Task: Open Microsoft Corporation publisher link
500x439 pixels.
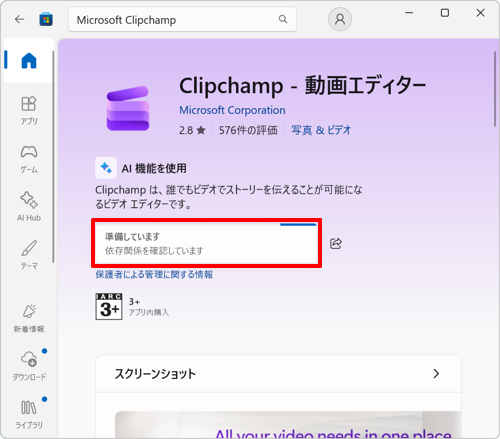Action: 232,110
